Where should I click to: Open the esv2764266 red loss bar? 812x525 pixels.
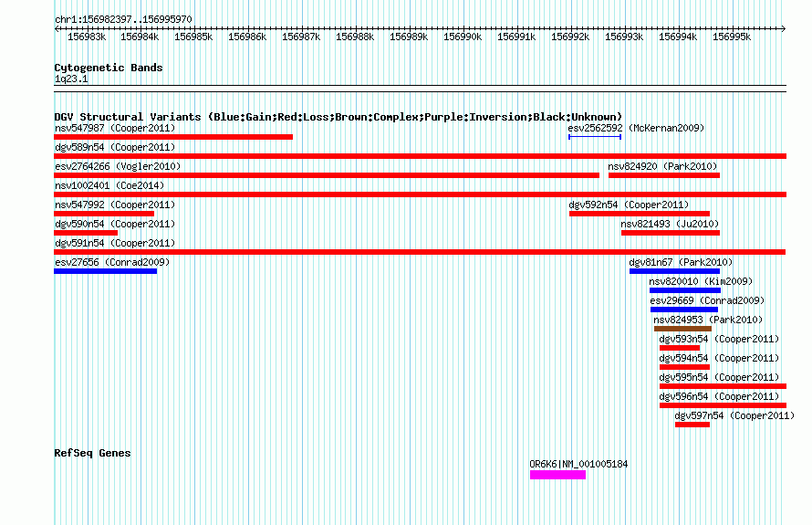pos(327,175)
